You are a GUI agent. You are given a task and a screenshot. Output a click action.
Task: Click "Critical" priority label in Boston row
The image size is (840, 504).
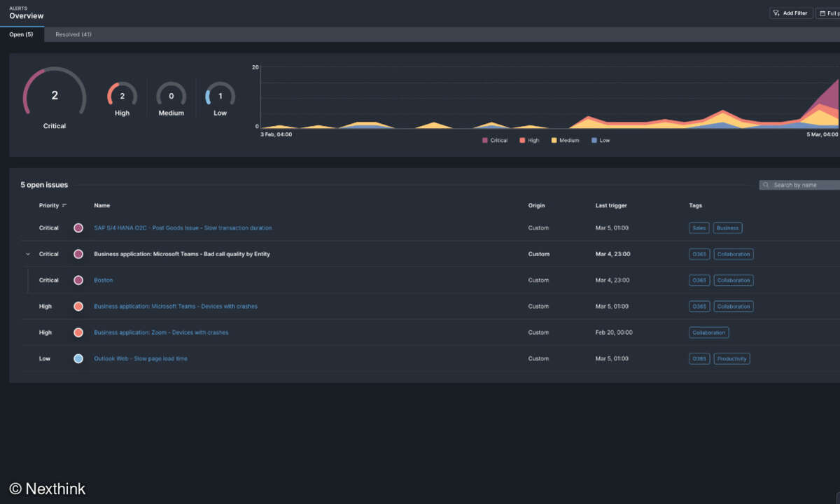click(49, 280)
